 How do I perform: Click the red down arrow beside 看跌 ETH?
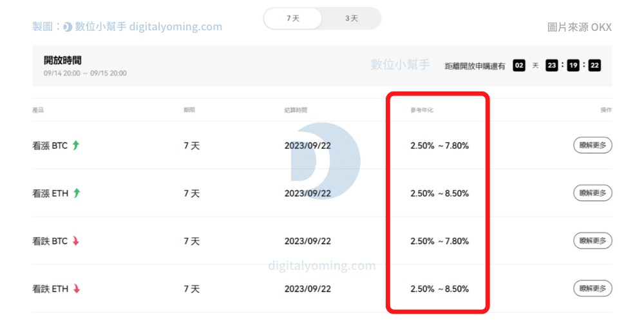tap(76, 289)
